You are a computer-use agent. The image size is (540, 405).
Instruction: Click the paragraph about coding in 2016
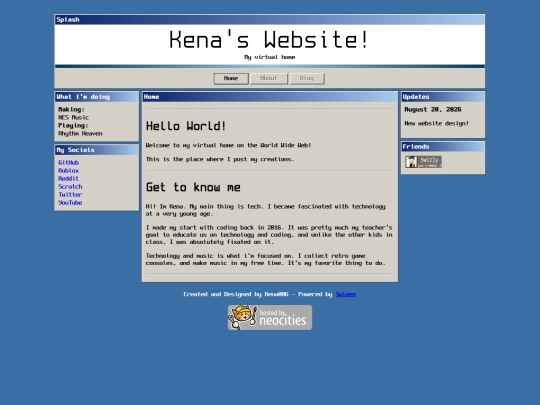click(269, 235)
